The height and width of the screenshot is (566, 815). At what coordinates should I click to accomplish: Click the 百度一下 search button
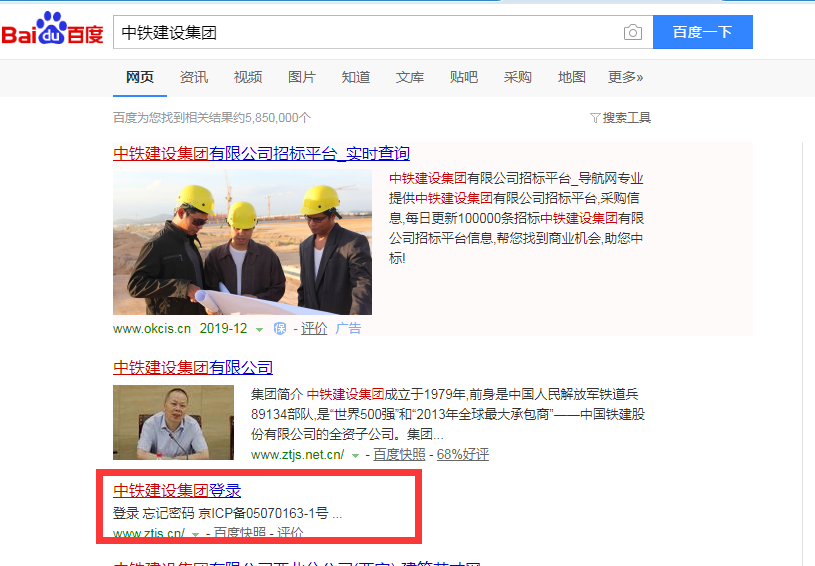coord(703,32)
